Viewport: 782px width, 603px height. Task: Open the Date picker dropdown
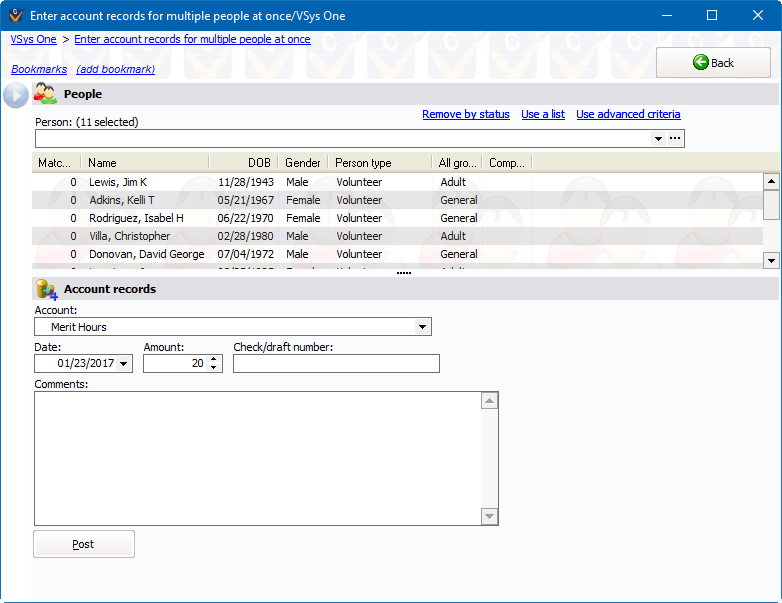[x=124, y=364]
